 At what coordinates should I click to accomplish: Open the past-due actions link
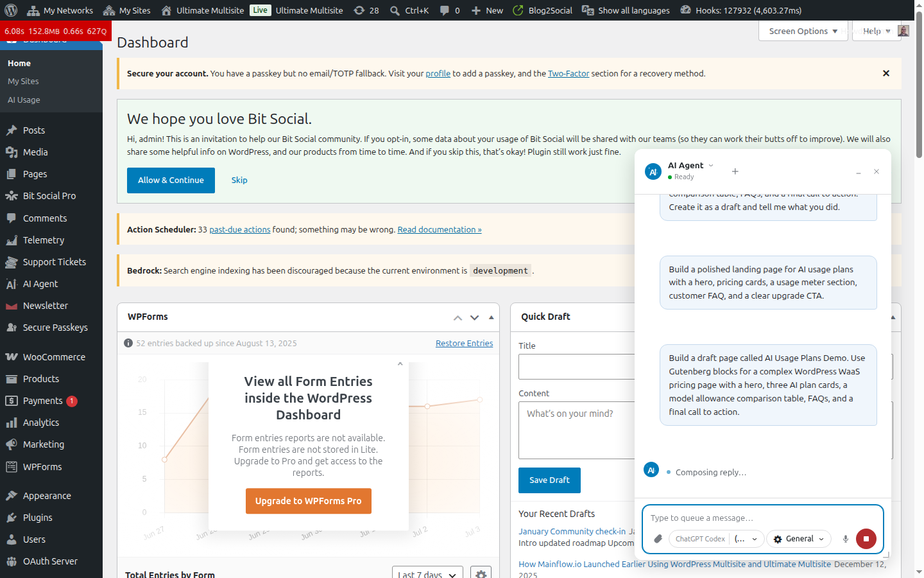240,229
